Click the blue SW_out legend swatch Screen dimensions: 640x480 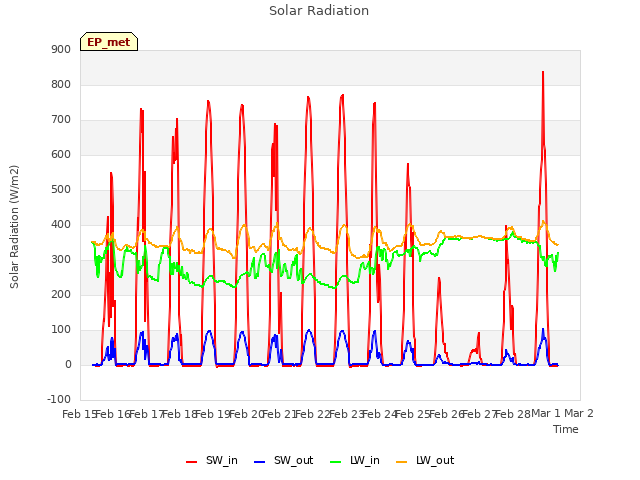[x=260, y=462]
